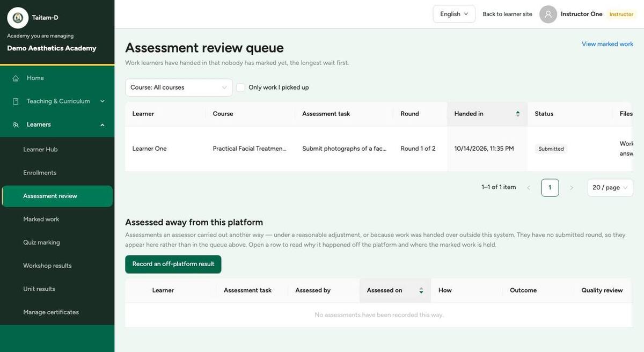Click the Assessment review queue heading
Viewport: 644px width, 352px height.
(204, 48)
